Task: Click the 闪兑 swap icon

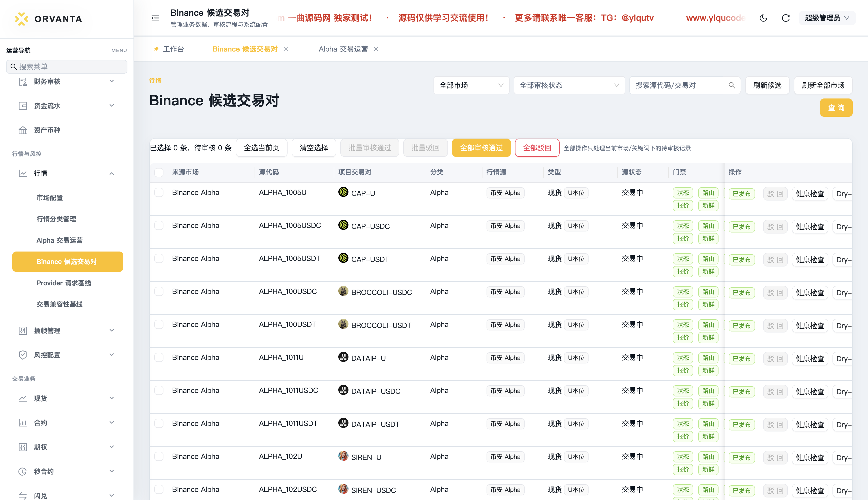Action: [23, 495]
